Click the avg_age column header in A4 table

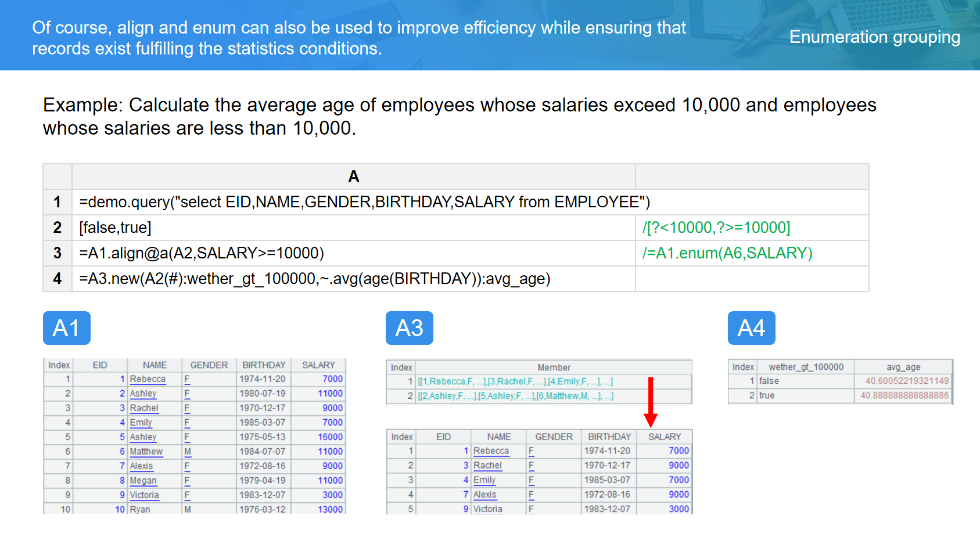(903, 367)
